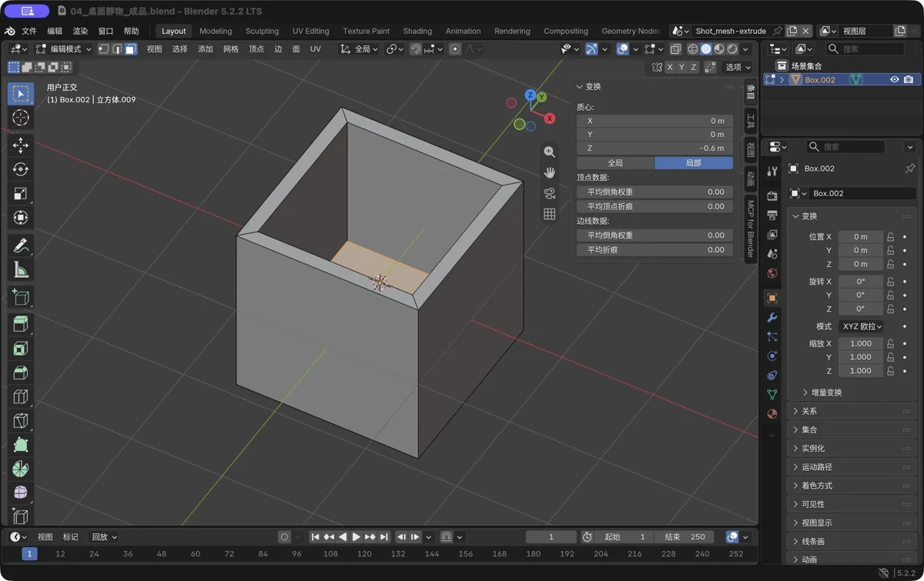Switch median coordinates to 全局

[x=615, y=163]
